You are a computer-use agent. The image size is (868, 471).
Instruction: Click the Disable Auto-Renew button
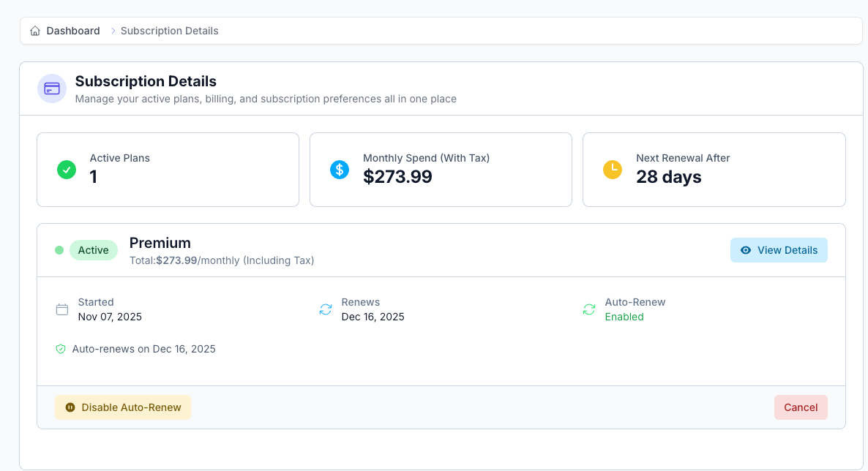[x=123, y=407]
